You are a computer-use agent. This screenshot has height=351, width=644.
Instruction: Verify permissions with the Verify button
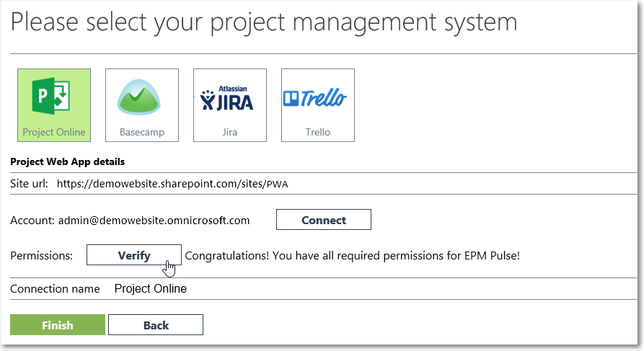[134, 255]
